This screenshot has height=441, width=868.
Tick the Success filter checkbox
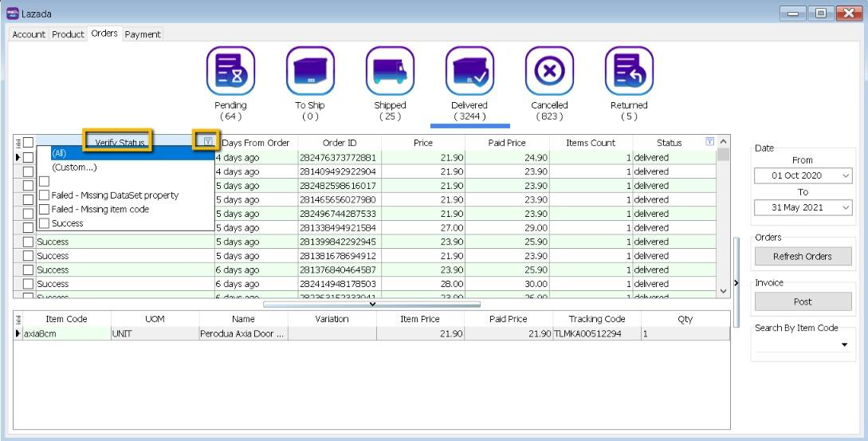[x=45, y=223]
